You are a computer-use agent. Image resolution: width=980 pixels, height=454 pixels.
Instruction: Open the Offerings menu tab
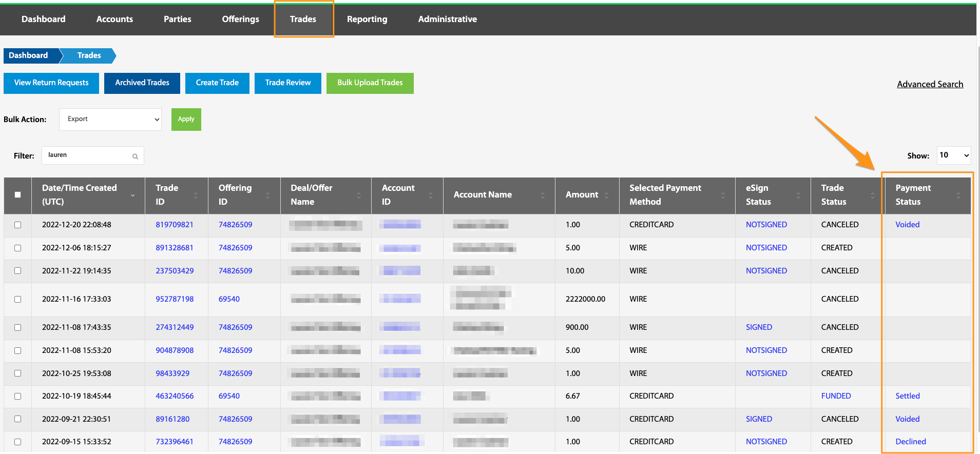pyautogui.click(x=241, y=19)
